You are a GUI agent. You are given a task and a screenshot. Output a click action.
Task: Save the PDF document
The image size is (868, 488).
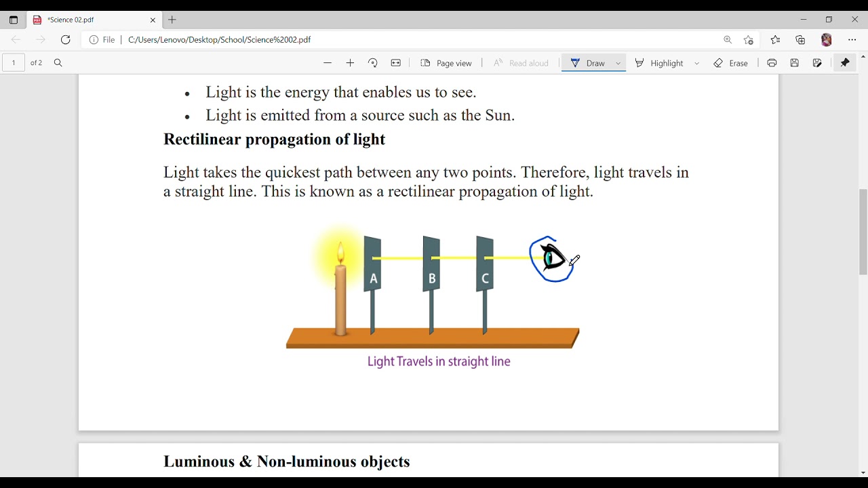pos(795,63)
